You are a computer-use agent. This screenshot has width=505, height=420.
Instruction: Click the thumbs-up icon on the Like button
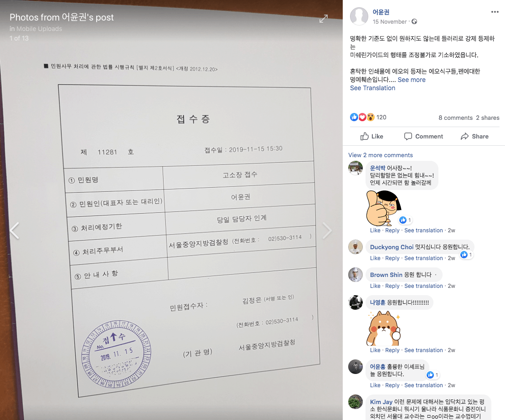click(364, 136)
